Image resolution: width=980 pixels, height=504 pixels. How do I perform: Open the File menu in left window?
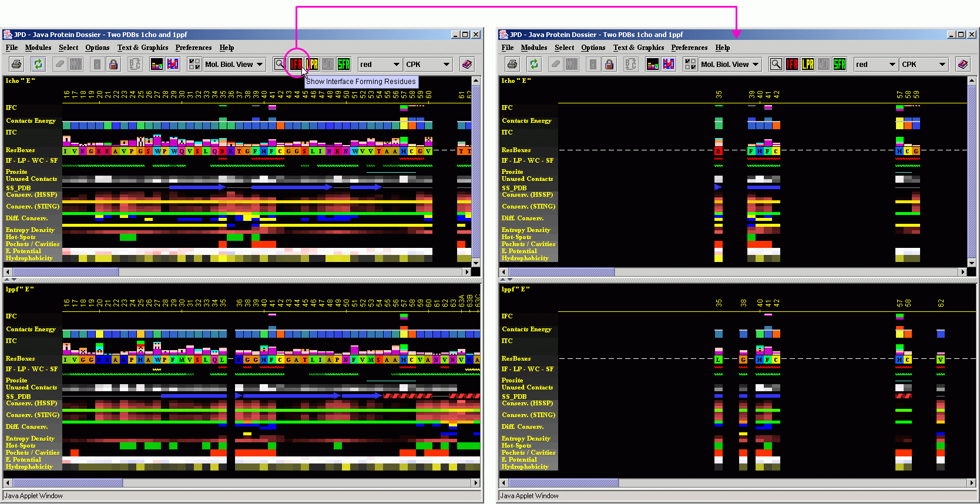(12, 48)
